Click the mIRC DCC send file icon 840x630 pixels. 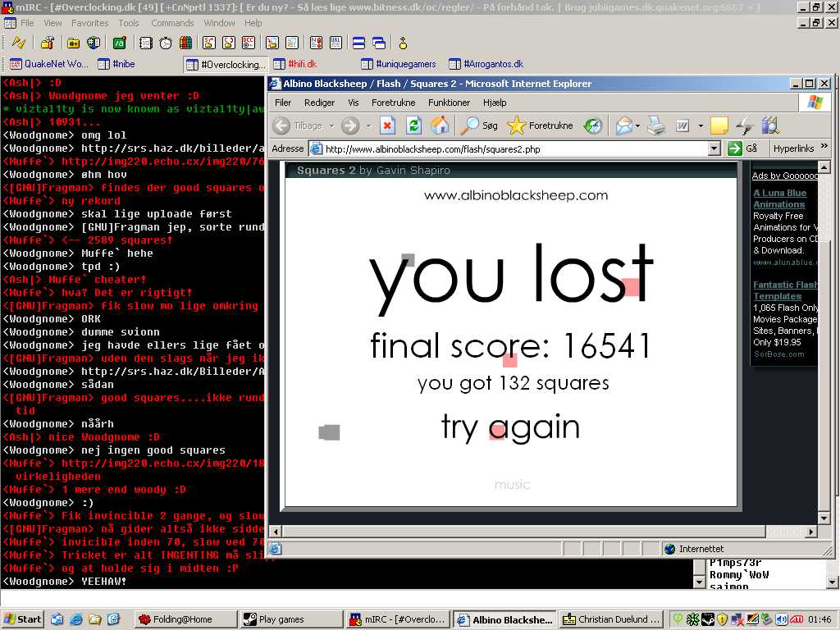click(x=209, y=43)
